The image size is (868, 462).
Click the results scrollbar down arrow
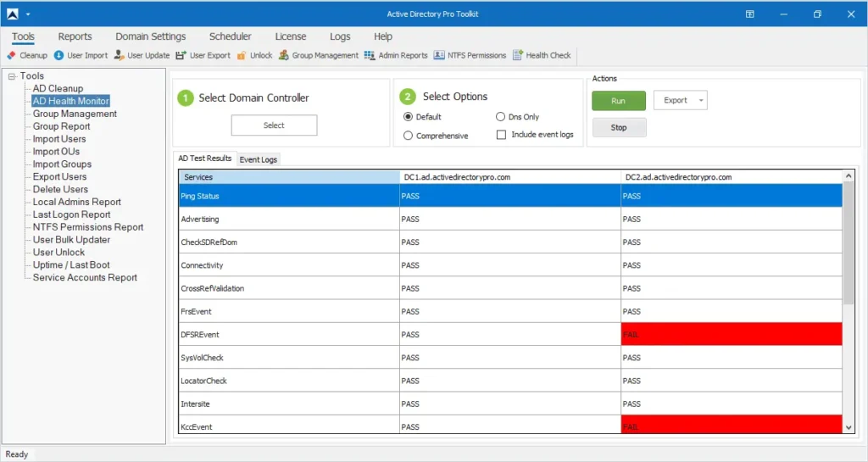pyautogui.click(x=849, y=428)
